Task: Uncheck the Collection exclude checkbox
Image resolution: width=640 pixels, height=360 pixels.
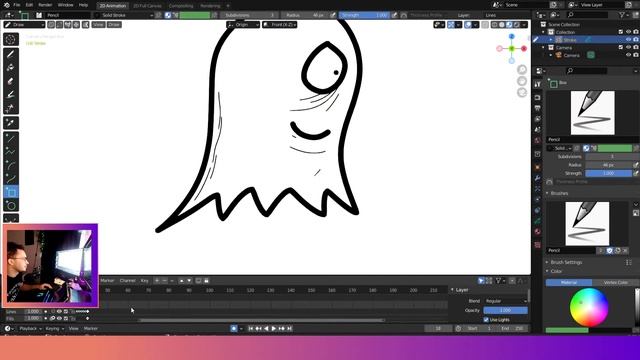Action: (x=621, y=32)
